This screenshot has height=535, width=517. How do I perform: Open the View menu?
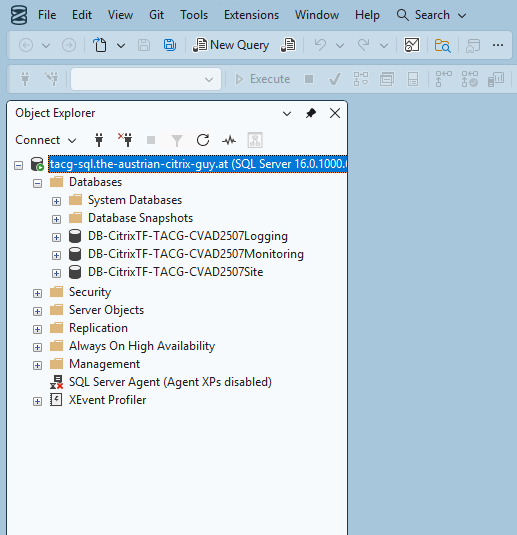[120, 15]
